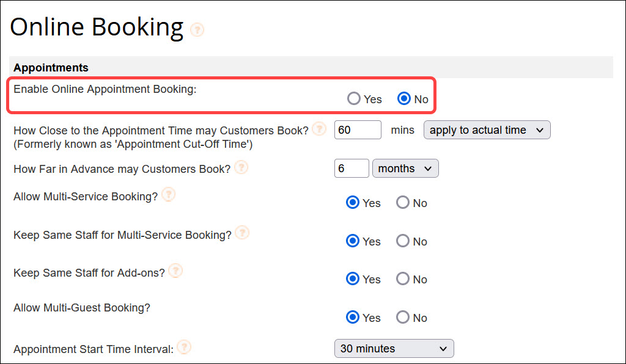Image resolution: width=626 pixels, height=364 pixels.
Task: View help for How Far in Advance setting
Action: click(x=241, y=167)
